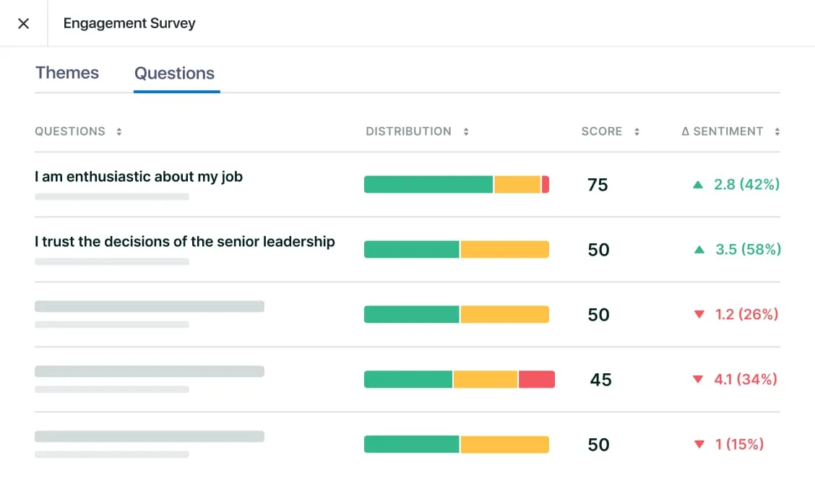Sort by the Distribution column arrows
Viewport: 815px width, 504px height.
click(466, 131)
